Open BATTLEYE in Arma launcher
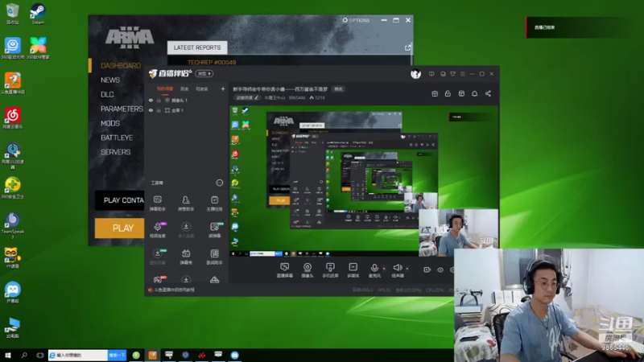This screenshot has height=362, width=644. pos(117,138)
